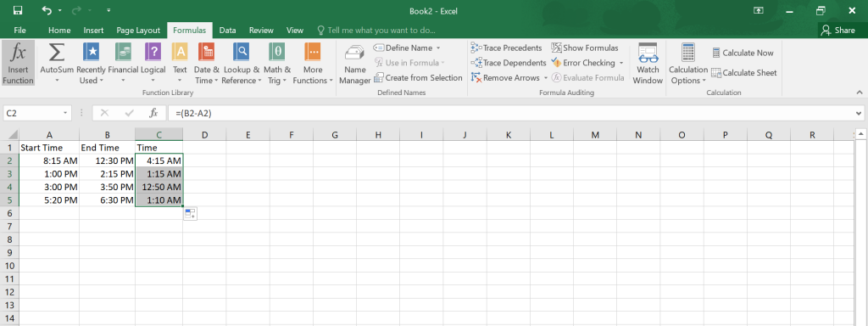Expand the formula bar

click(858, 113)
